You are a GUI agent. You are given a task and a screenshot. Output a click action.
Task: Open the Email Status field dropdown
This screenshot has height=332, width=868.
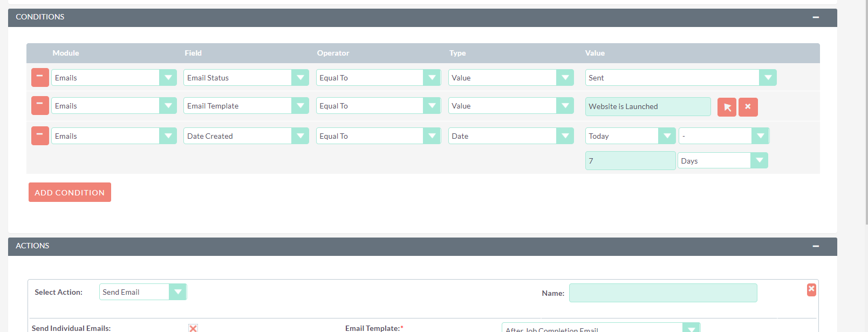[246, 78]
